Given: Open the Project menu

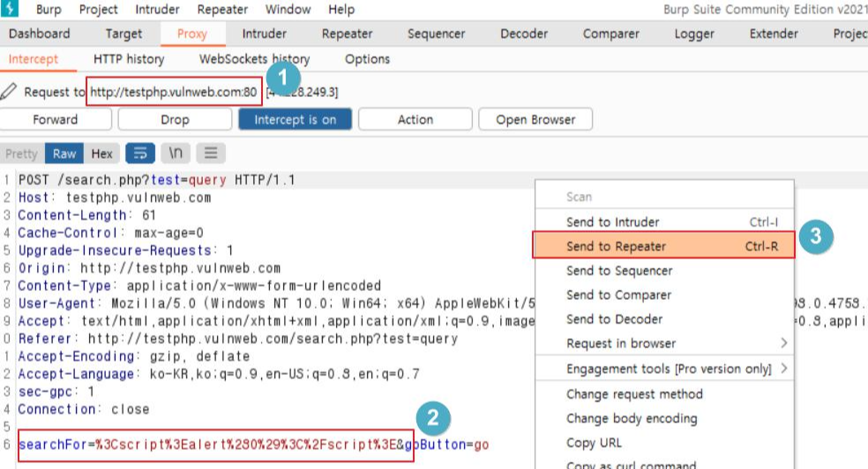Looking at the screenshot, I should click(99, 10).
